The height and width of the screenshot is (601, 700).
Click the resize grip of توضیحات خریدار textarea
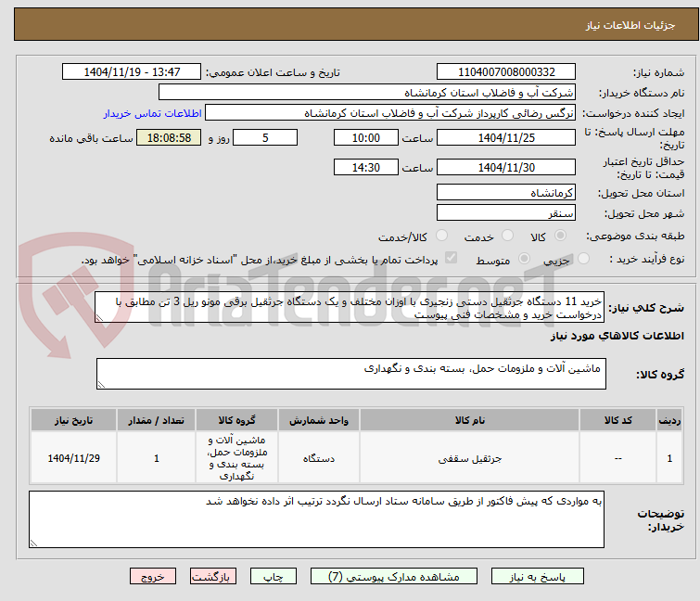[x=33, y=543]
